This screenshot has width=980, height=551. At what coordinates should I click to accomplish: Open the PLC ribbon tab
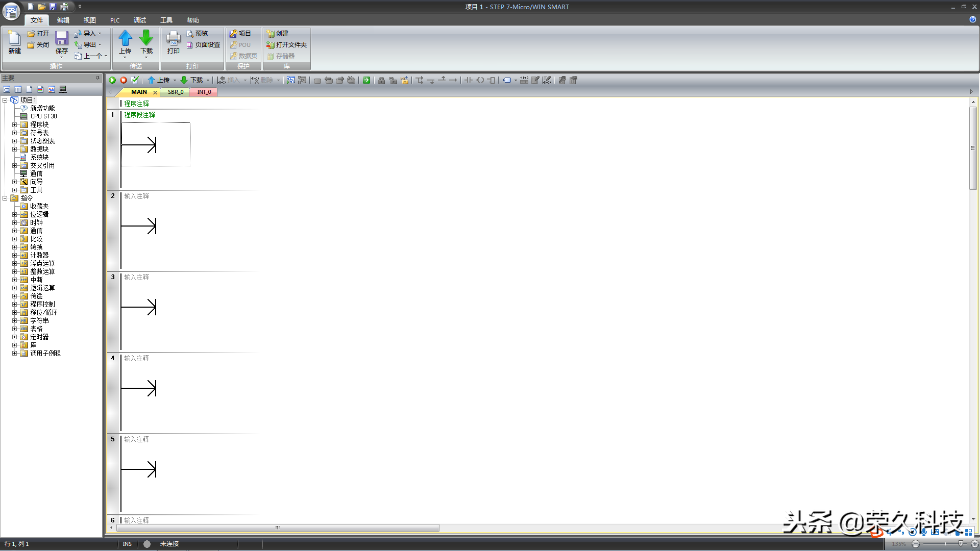[115, 20]
